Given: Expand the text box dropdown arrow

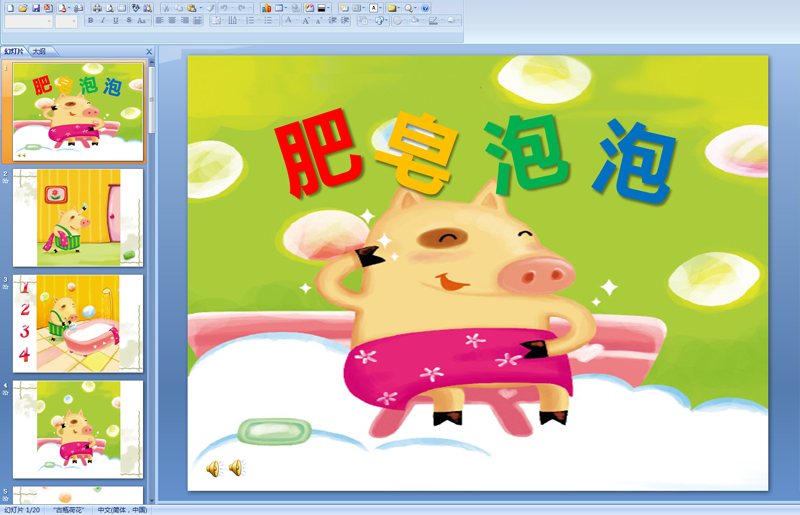Looking at the screenshot, I should point(381,8).
